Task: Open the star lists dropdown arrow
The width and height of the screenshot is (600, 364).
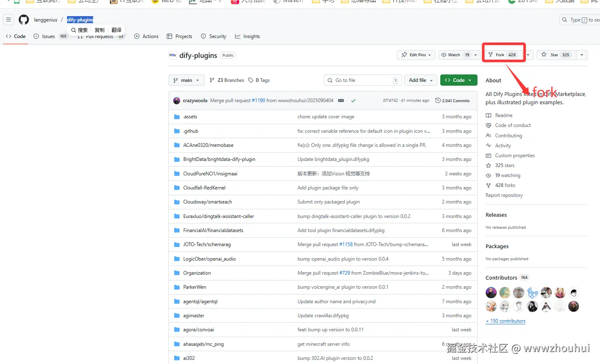Action: pyautogui.click(x=582, y=55)
